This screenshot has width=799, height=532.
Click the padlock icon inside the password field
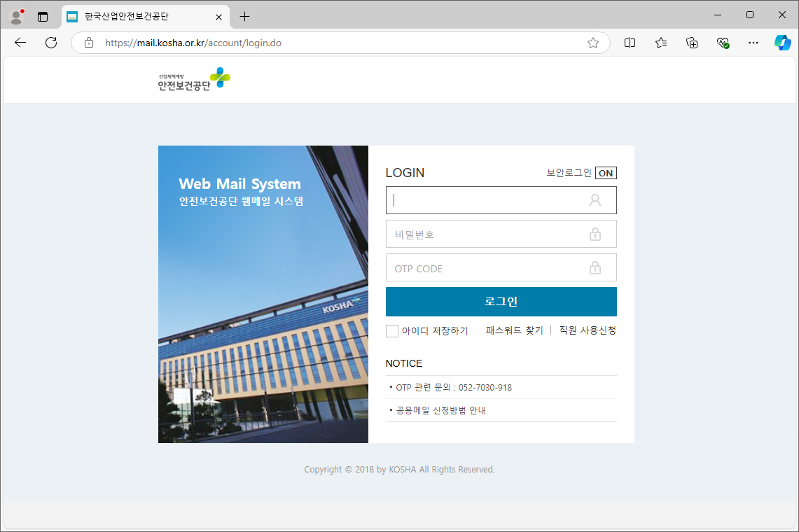[595, 234]
